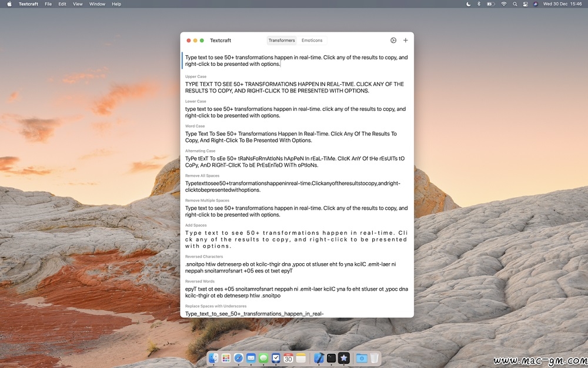Screen dimensions: 588x368
Task: Minimize the Textcraft window with yellow button
Action: pyautogui.click(x=195, y=40)
